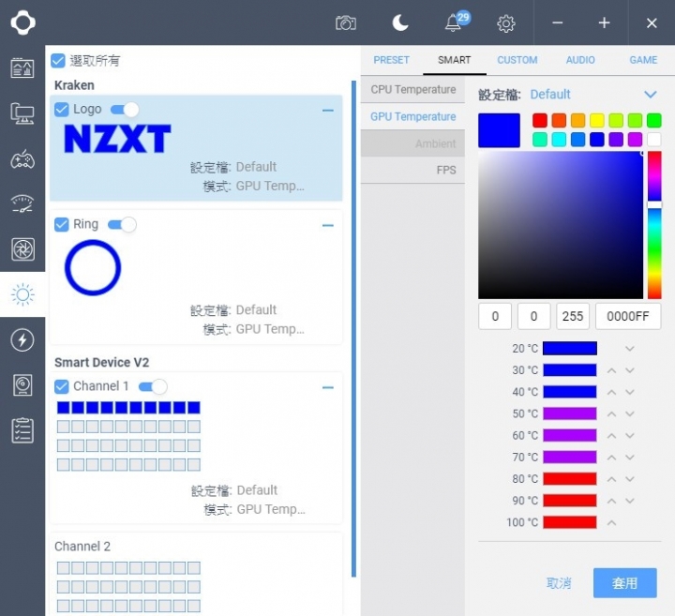Open the power lightning-bolt sidebar icon
Image resolution: width=675 pixels, height=616 pixels.
point(22,340)
